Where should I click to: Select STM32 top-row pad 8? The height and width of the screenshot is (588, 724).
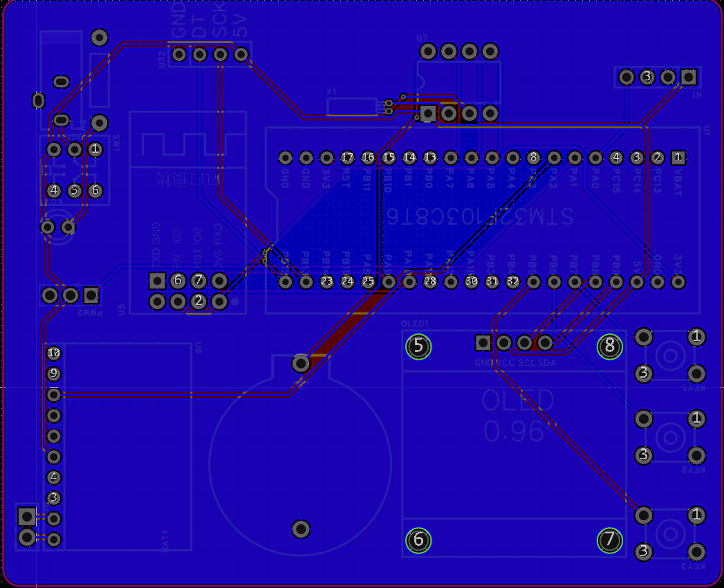(x=533, y=158)
